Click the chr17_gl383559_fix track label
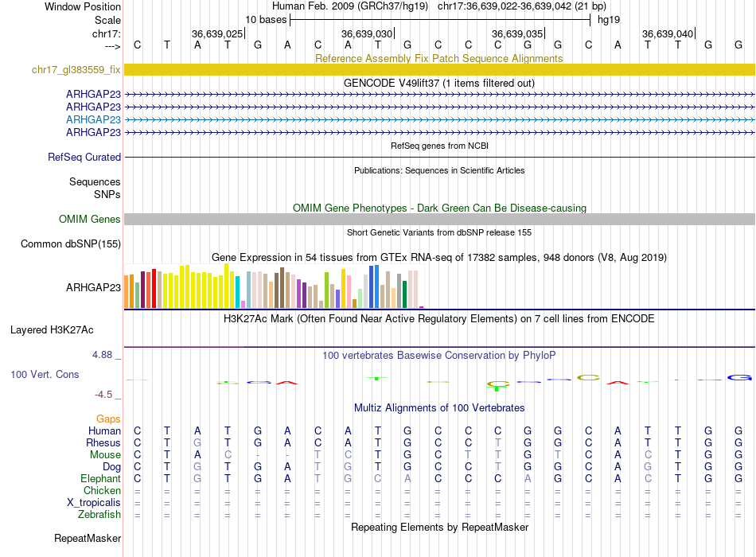Image resolution: width=756 pixels, height=557 pixels. point(76,70)
